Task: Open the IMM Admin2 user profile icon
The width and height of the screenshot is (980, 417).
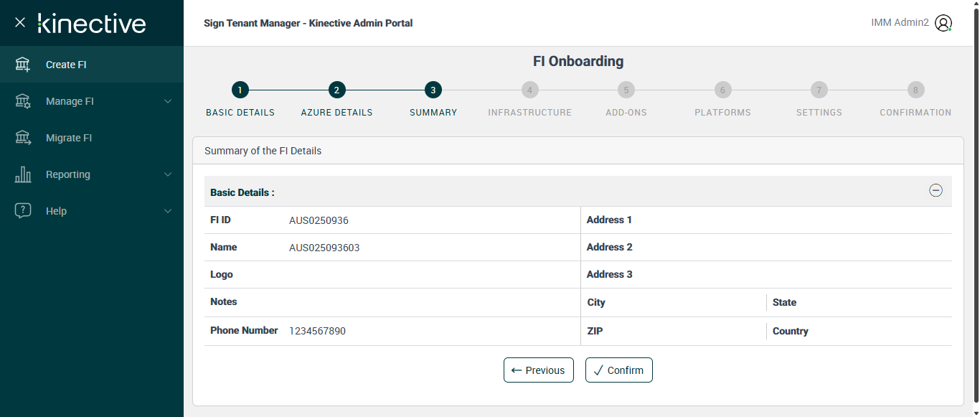Action: [943, 23]
